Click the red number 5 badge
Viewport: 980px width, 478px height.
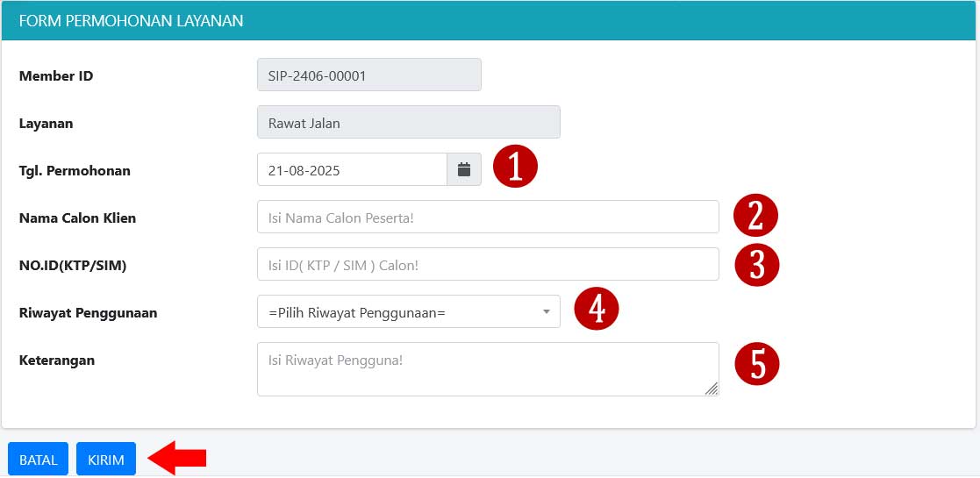coord(756,364)
